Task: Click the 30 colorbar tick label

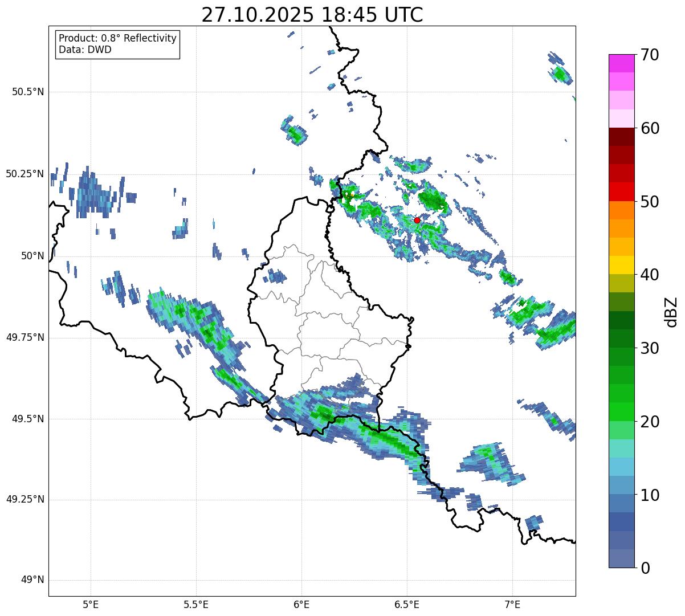Action: 650,348
